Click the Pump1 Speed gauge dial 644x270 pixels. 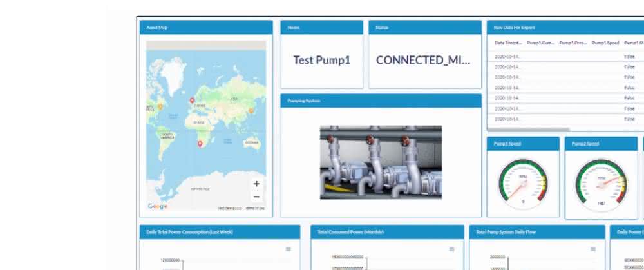point(523,182)
